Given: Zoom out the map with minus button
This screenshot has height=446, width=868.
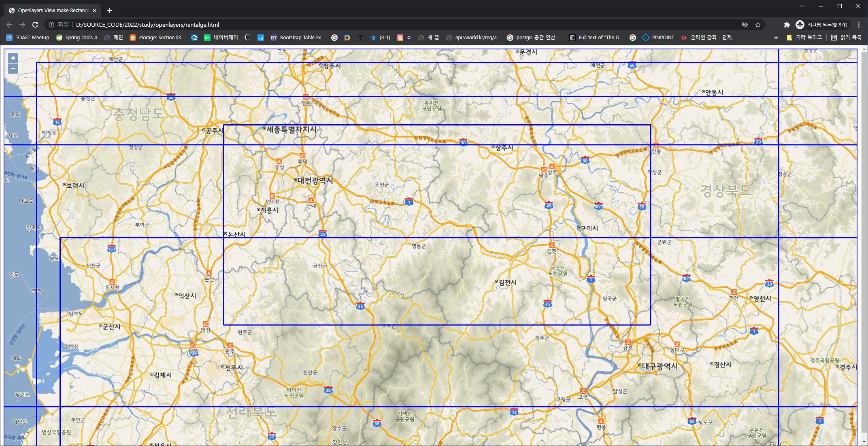Looking at the screenshot, I should 13,68.
